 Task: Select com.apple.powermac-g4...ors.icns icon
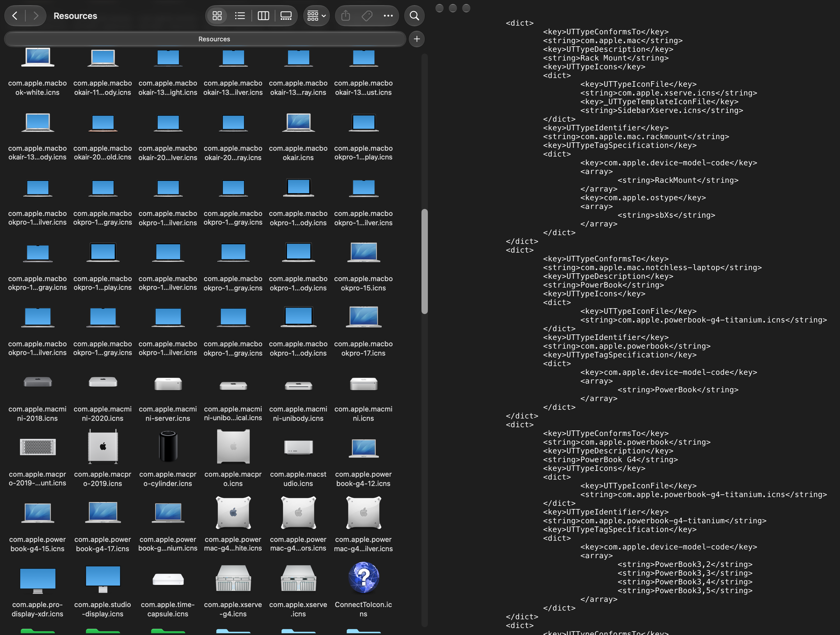[298, 513]
